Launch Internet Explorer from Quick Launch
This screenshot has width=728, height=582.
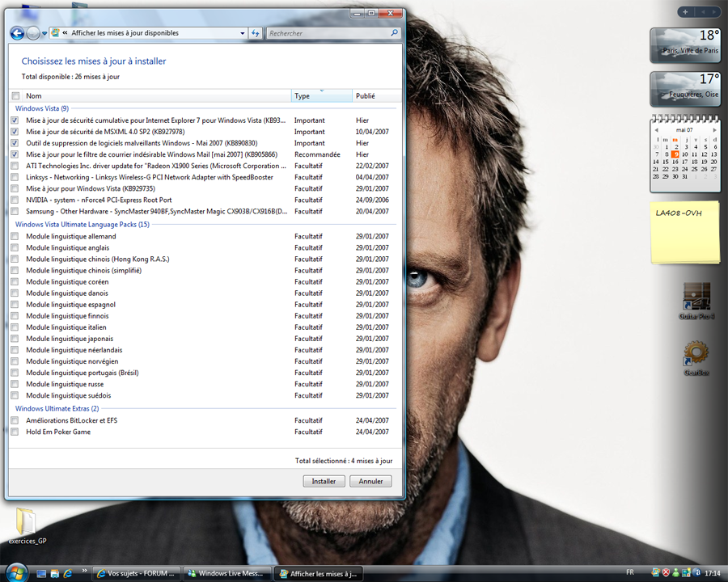(x=67, y=573)
